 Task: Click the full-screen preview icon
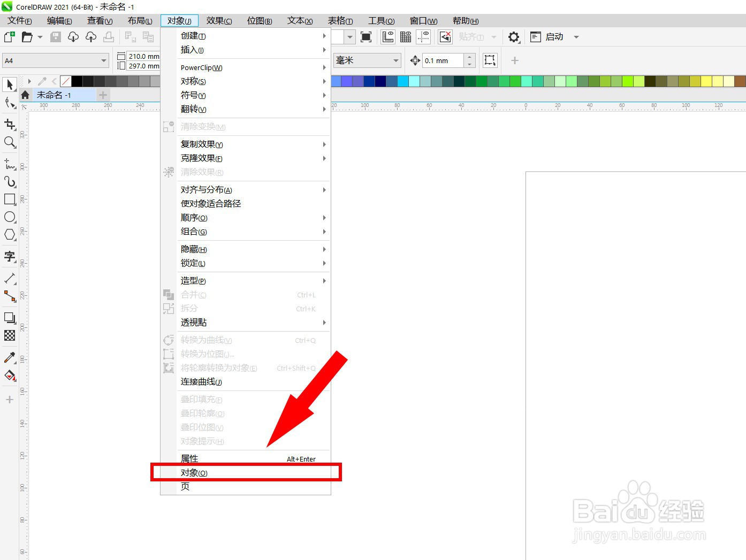click(366, 37)
